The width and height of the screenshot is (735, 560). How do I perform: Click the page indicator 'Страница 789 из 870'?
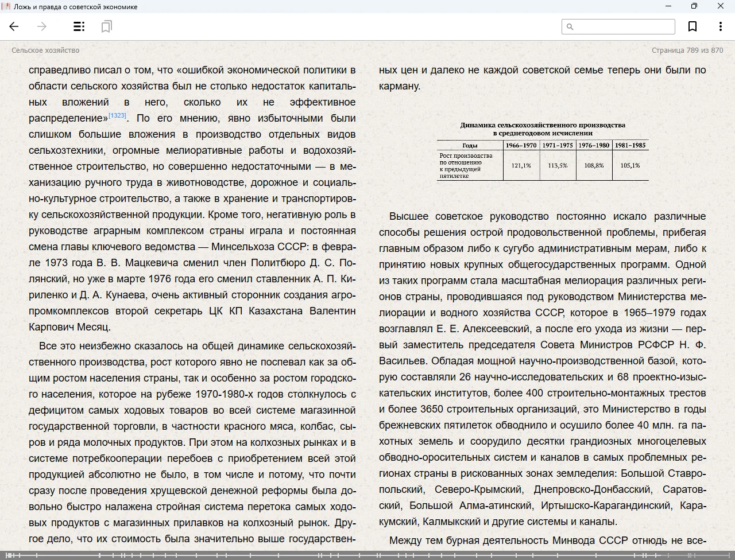point(687,50)
